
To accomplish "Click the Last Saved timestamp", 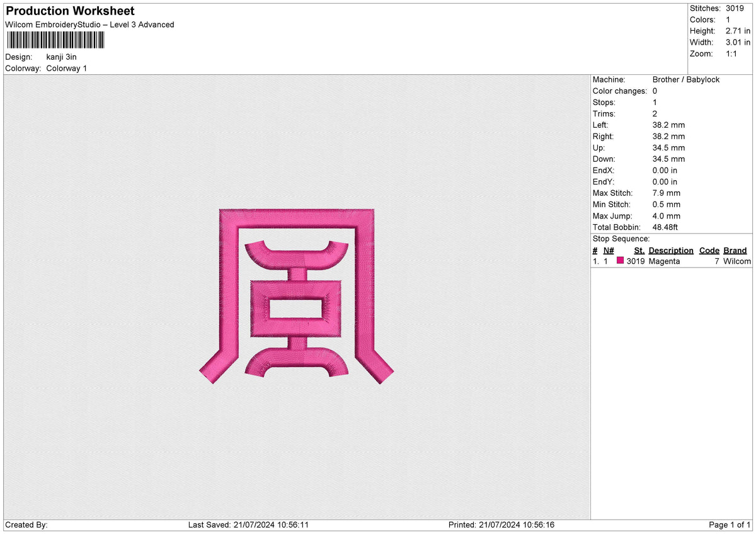I will click(x=248, y=525).
